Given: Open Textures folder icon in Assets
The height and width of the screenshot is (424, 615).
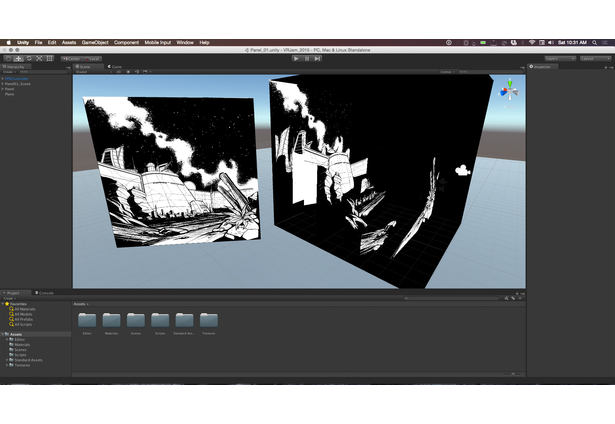Looking at the screenshot, I should [x=209, y=320].
